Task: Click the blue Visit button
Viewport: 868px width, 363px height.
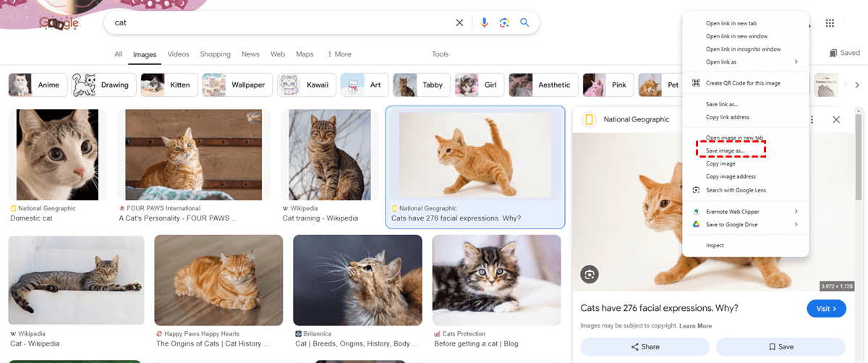Action: 825,309
